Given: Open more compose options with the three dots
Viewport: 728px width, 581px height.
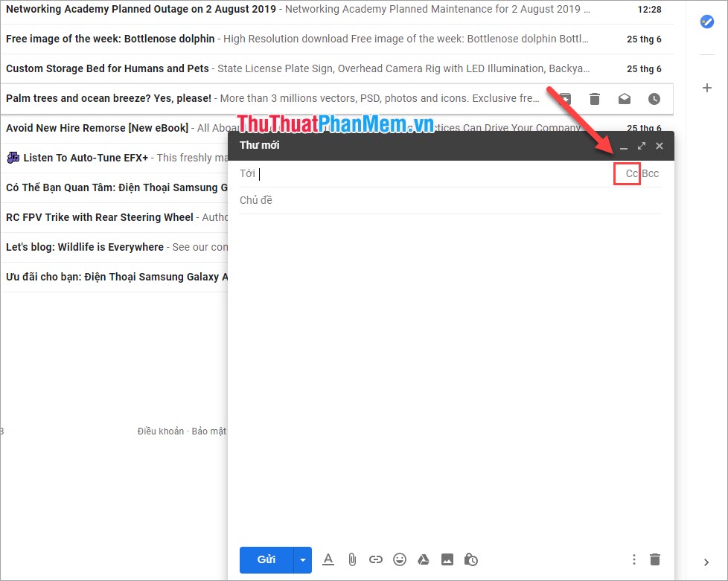Looking at the screenshot, I should pos(633,559).
